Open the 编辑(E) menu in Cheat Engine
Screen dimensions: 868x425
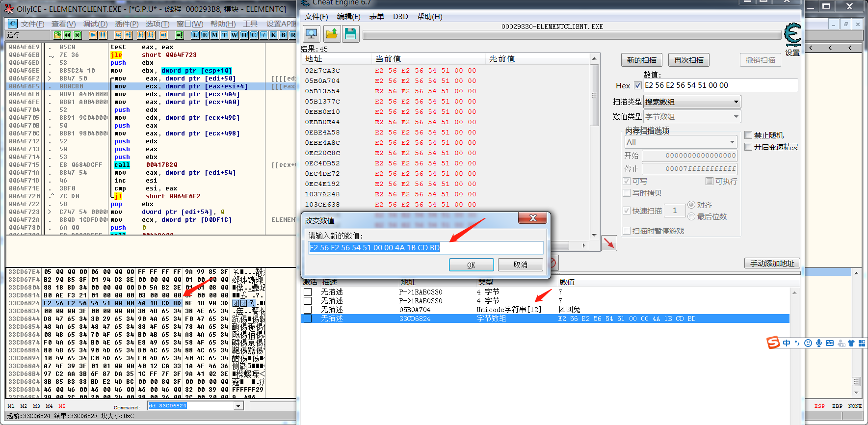click(x=349, y=16)
